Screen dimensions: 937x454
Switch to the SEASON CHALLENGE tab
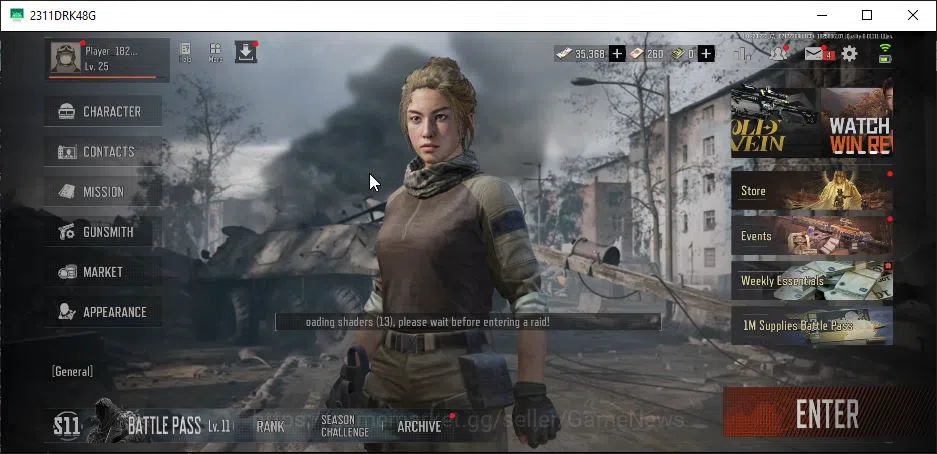pos(345,426)
